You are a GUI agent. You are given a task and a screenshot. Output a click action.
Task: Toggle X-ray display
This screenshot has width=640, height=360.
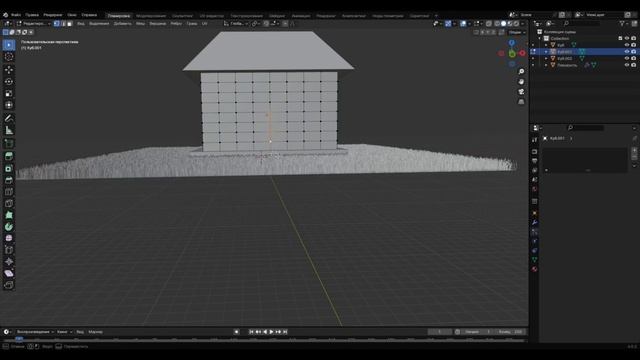pyautogui.click(x=489, y=24)
